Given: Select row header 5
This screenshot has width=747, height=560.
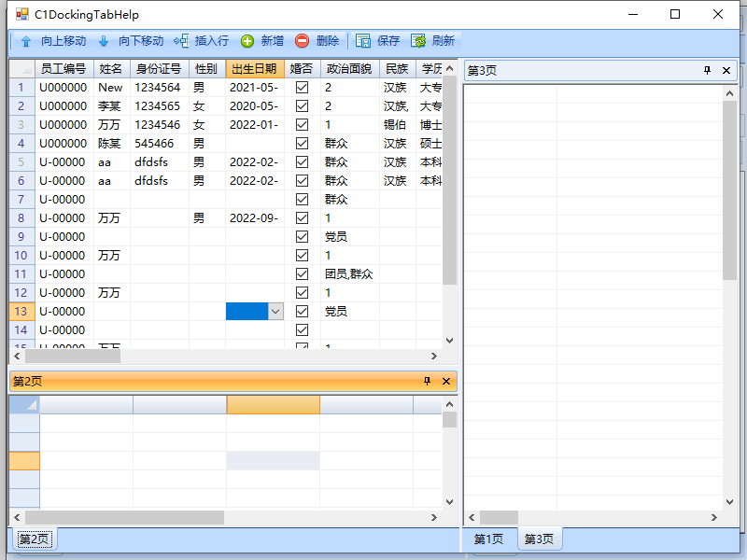Looking at the screenshot, I should pos(21,161).
